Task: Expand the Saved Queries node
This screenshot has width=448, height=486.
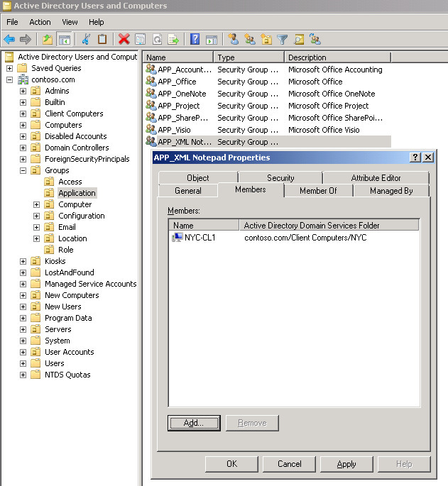Action: 10,68
